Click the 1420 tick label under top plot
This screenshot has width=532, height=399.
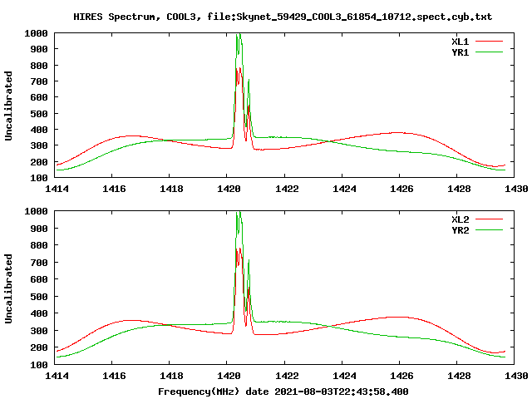(x=229, y=189)
